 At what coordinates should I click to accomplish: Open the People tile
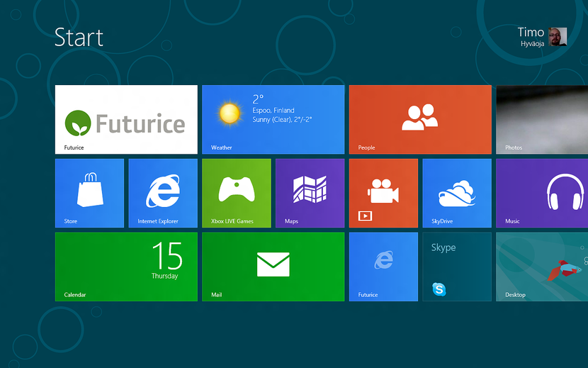point(420,119)
